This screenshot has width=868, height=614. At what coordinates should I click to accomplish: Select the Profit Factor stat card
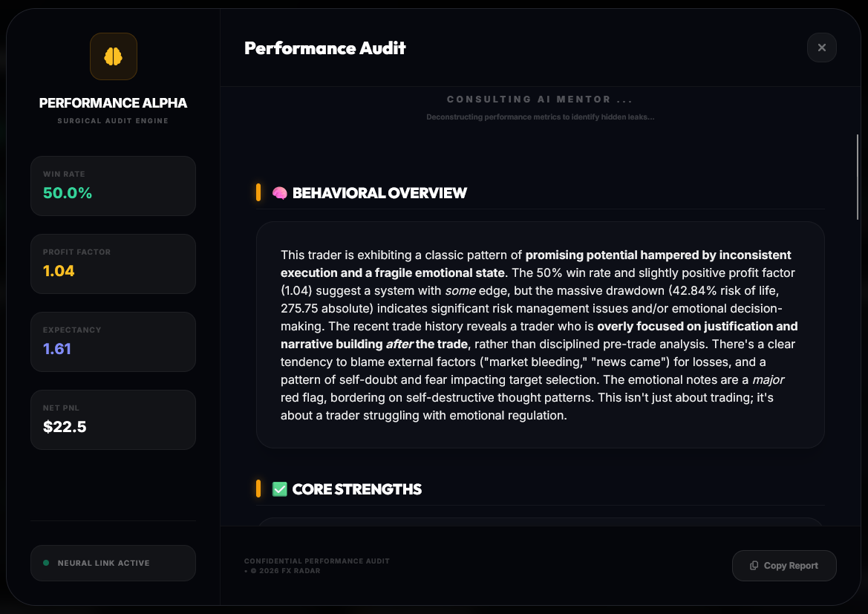coord(113,264)
